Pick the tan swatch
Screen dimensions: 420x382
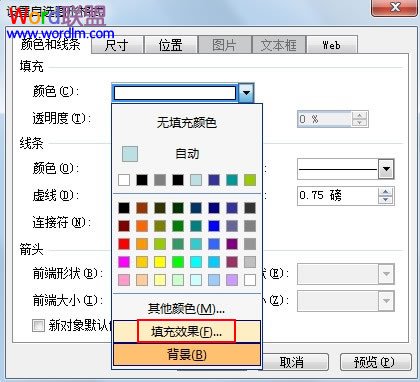tap(142, 280)
